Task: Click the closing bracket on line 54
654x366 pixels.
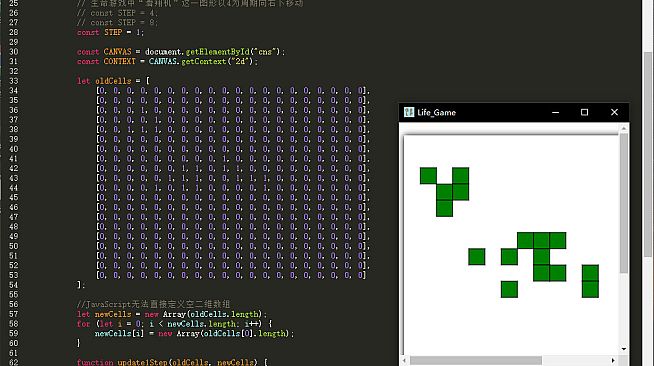Action: [x=79, y=285]
